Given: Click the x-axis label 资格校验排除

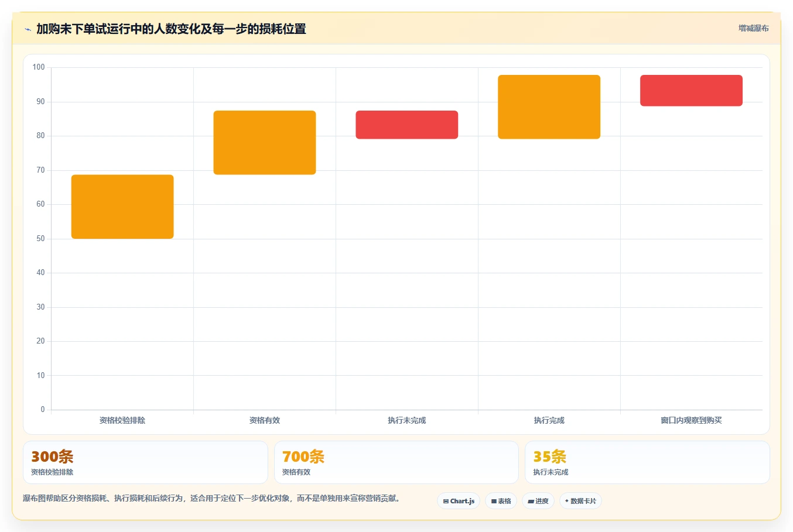Looking at the screenshot, I should 122,420.
